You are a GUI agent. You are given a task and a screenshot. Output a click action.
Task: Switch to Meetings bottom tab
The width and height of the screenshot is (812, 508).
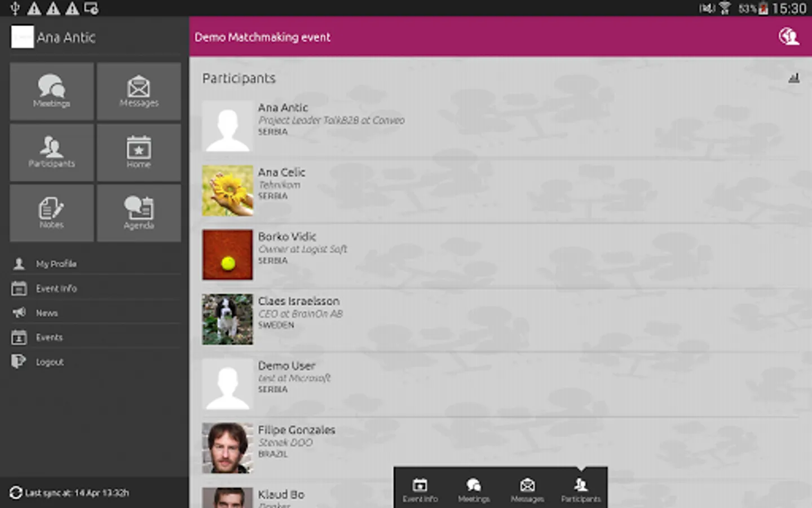[474, 490]
